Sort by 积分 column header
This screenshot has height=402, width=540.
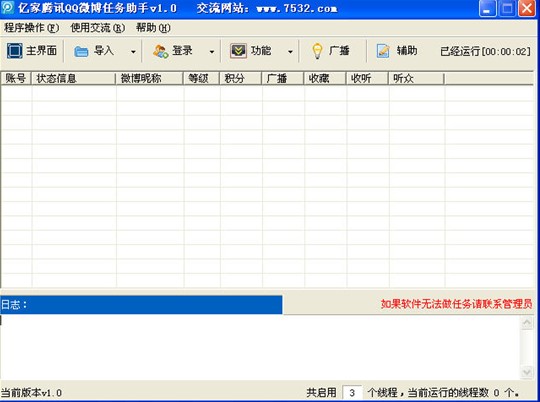coord(241,79)
